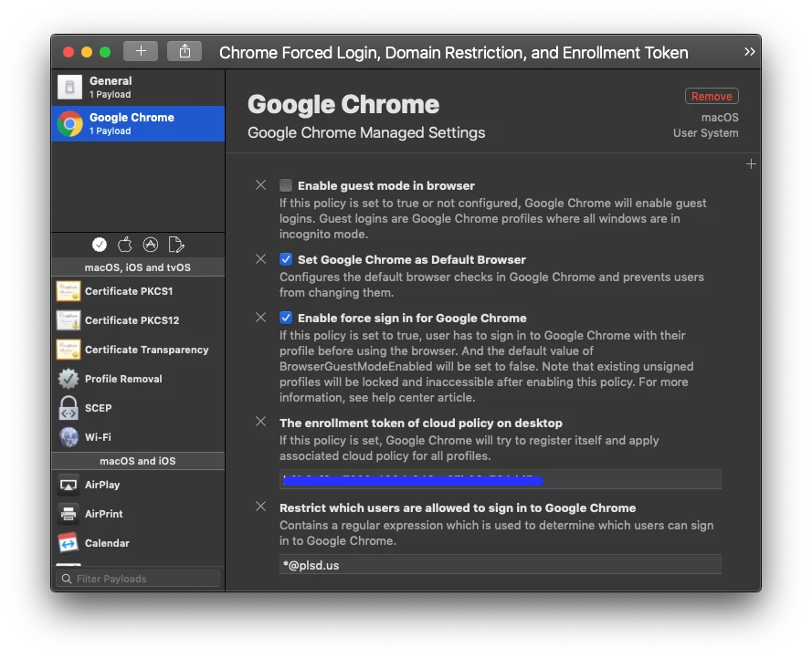Select the General payload in sidebar
Screen dimensions: 812x659
click(138, 87)
